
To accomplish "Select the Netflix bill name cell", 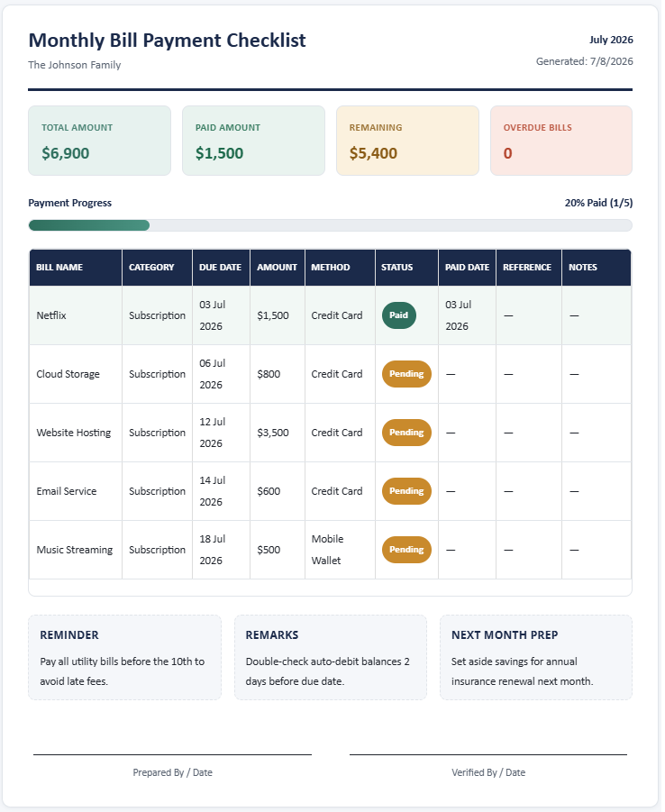I will tap(76, 315).
